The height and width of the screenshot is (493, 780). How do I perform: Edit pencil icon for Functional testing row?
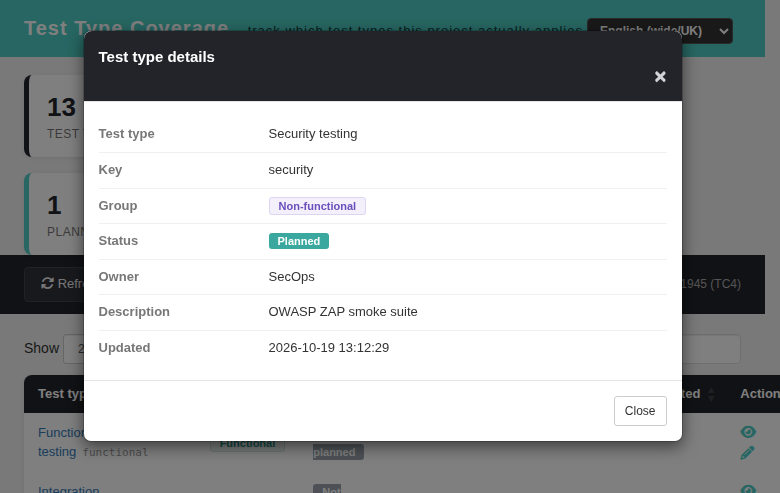[x=747, y=453]
